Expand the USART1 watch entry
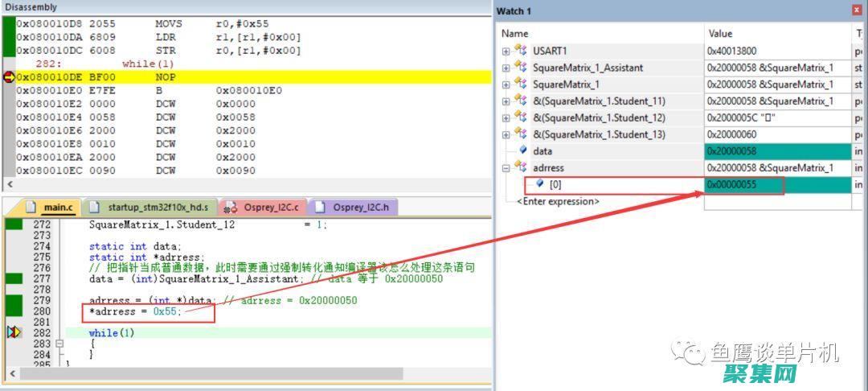Screen dimensions: 868x391 click(x=506, y=51)
